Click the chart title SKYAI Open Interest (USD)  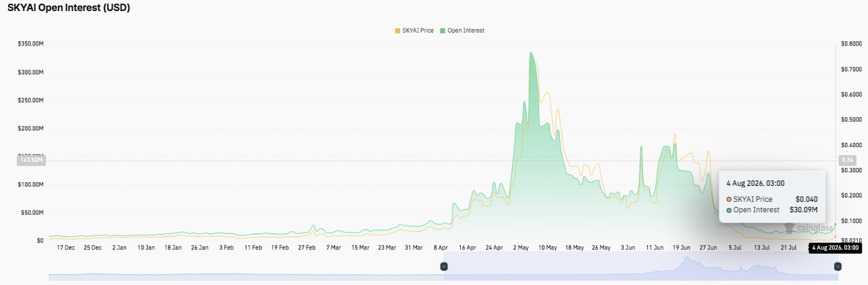point(68,8)
